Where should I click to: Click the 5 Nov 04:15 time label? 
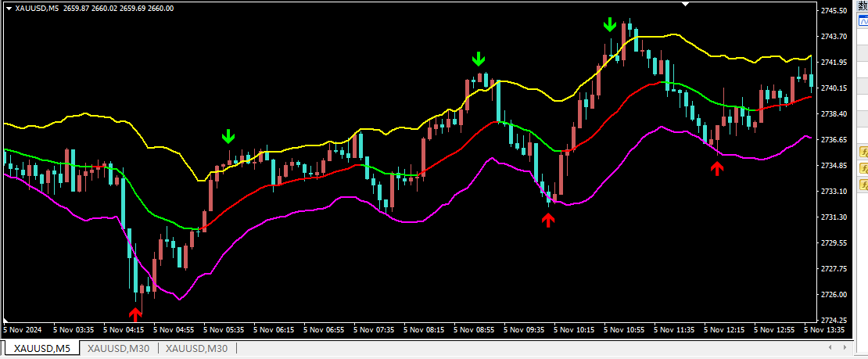coord(124,329)
